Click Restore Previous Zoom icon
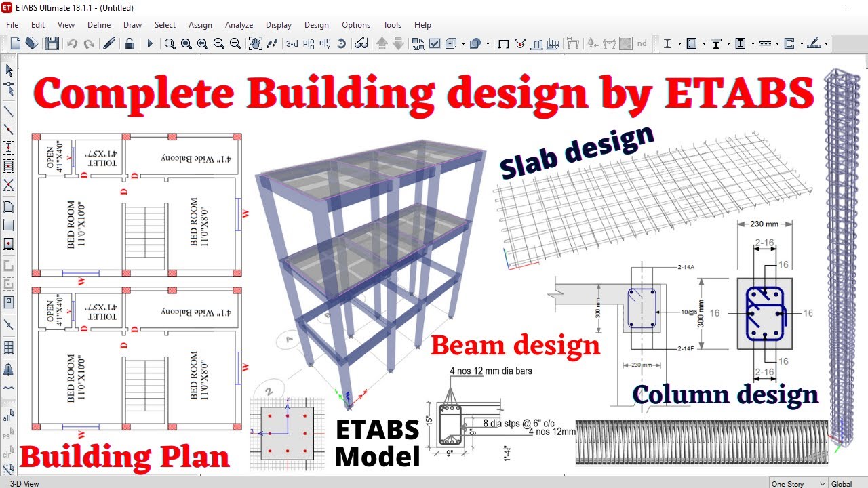868x488 pixels. (x=203, y=43)
